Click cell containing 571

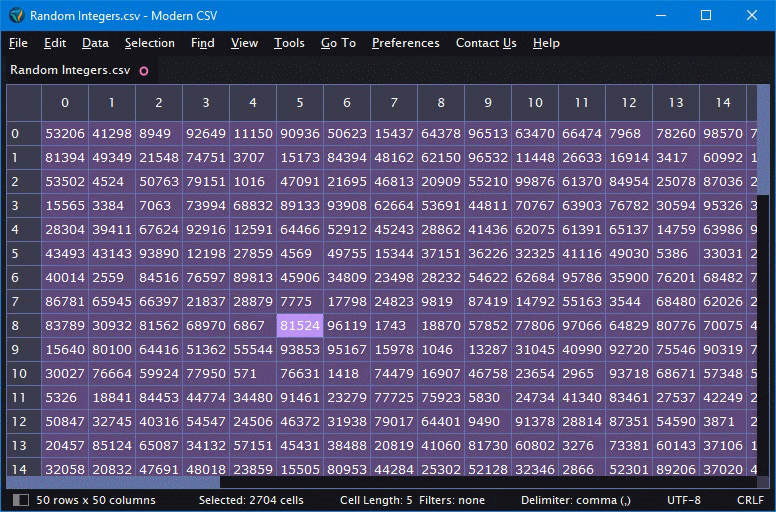pos(253,373)
